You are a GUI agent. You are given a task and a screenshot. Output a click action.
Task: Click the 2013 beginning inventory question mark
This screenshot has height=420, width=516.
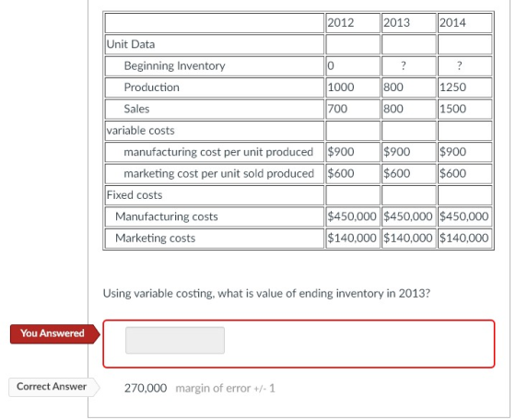pos(404,65)
